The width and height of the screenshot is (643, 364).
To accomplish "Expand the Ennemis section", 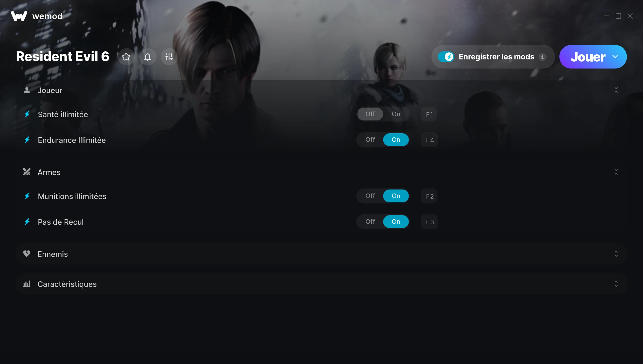I will [616, 254].
